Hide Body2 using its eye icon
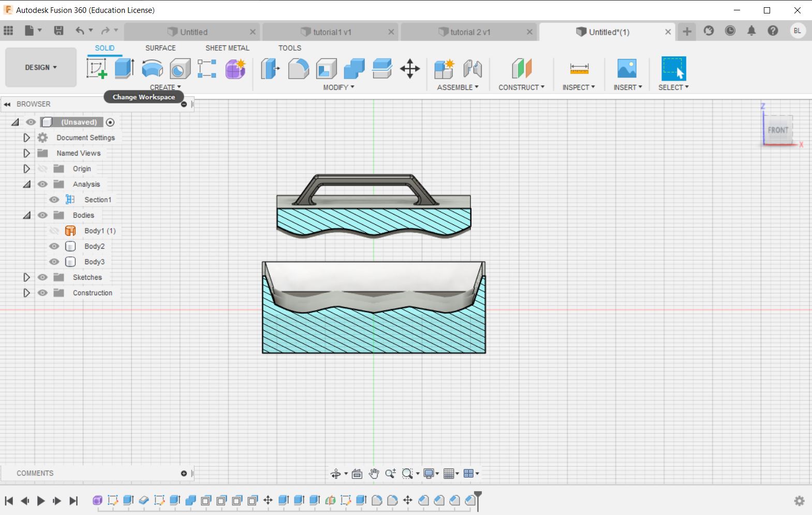The image size is (812, 515). (x=54, y=246)
